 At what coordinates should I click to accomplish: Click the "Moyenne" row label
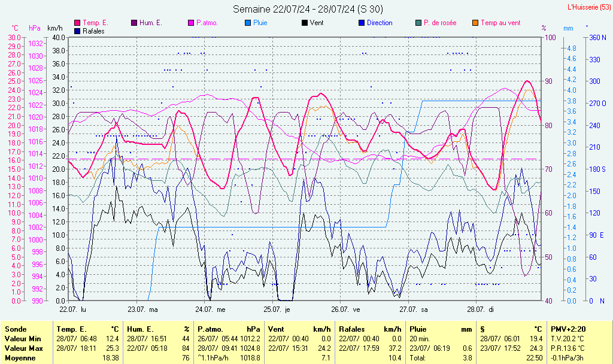point(20,358)
